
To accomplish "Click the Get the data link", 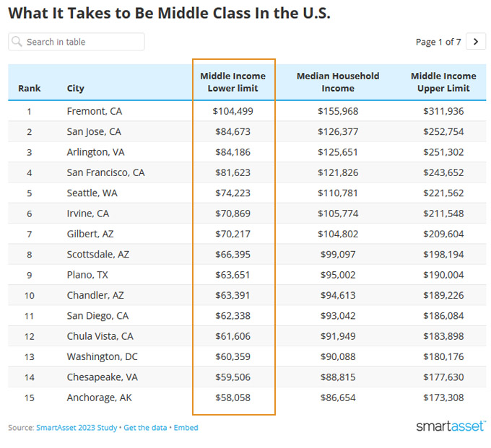I will coord(145,428).
